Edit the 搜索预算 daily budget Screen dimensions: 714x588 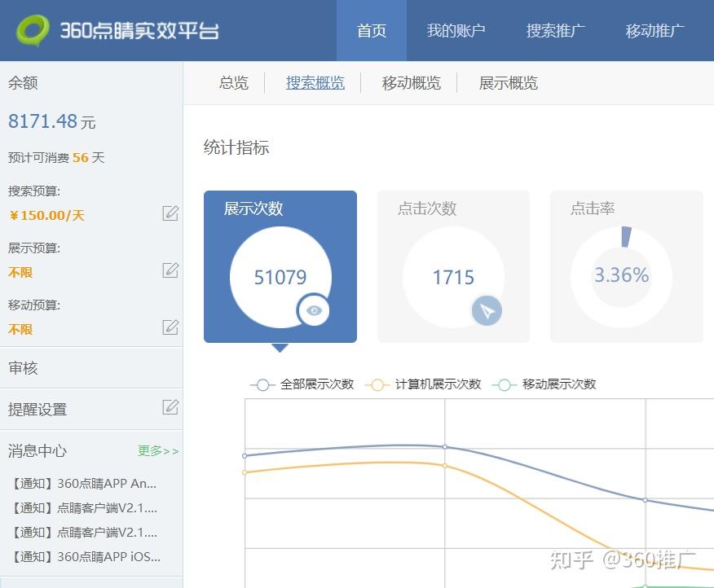coord(170,213)
